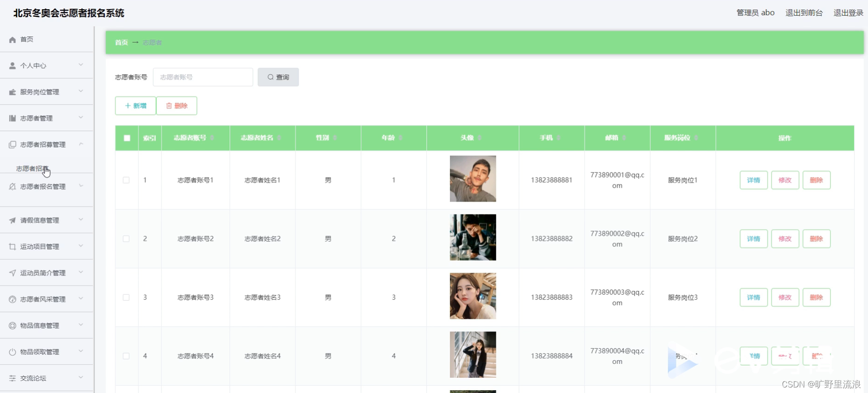Click the 志愿者账号 search input field
Viewport: 868px width, 393px height.
(x=203, y=77)
